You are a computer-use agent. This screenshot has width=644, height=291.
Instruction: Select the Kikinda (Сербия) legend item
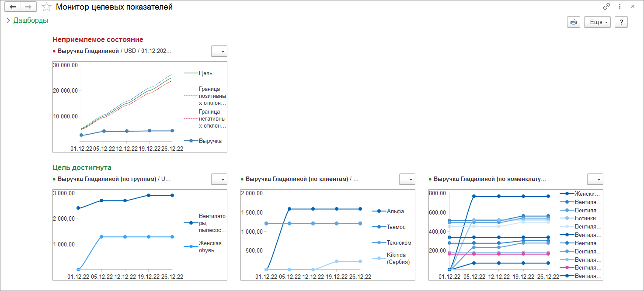398,258
